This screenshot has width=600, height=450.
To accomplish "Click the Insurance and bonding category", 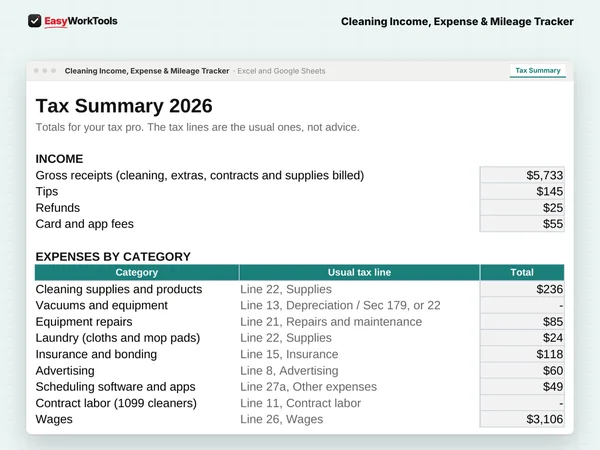I will pyautogui.click(x=96, y=354).
